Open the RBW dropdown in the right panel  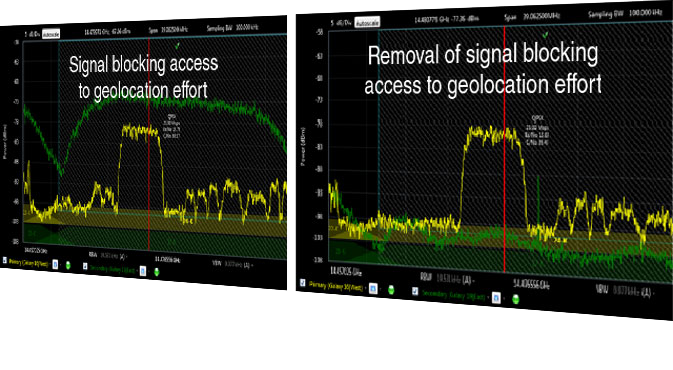point(455,279)
